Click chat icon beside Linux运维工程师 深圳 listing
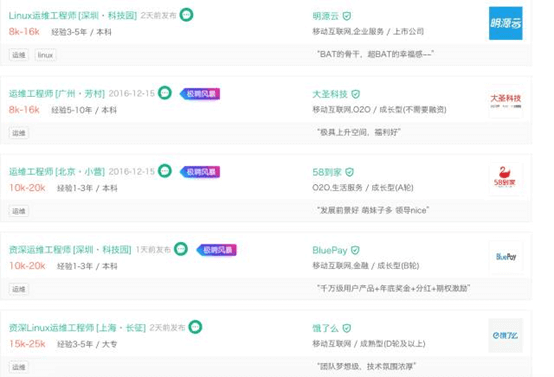554x377 pixels. (x=186, y=15)
